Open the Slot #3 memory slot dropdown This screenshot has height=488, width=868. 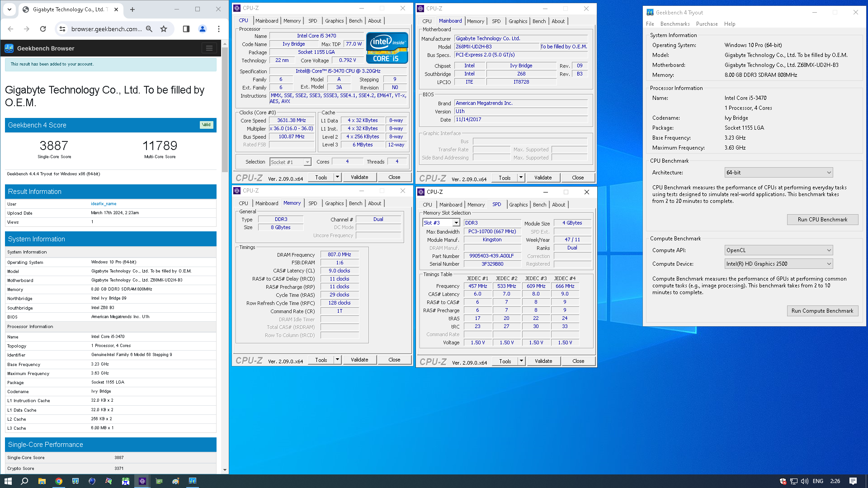[441, 223]
